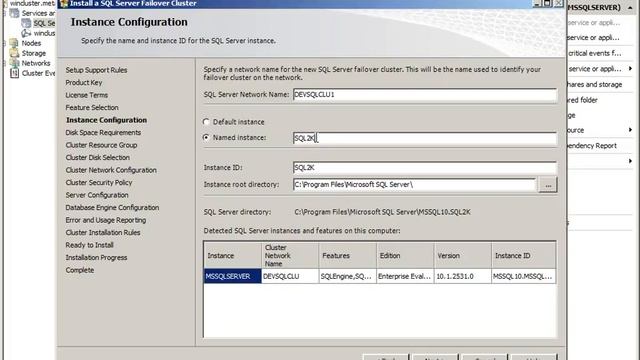Click the Cluster Network Name column header

290,256
